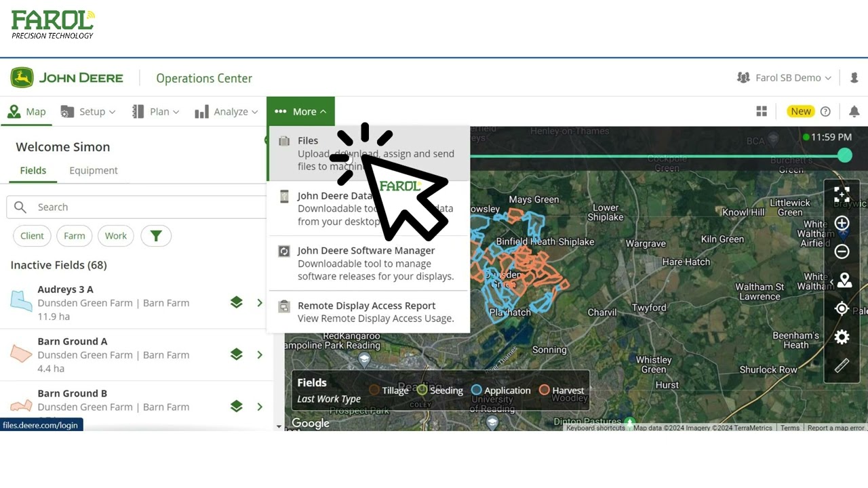Click the yellow New badge
Image resolution: width=868 pixels, height=488 pixels.
tap(801, 112)
